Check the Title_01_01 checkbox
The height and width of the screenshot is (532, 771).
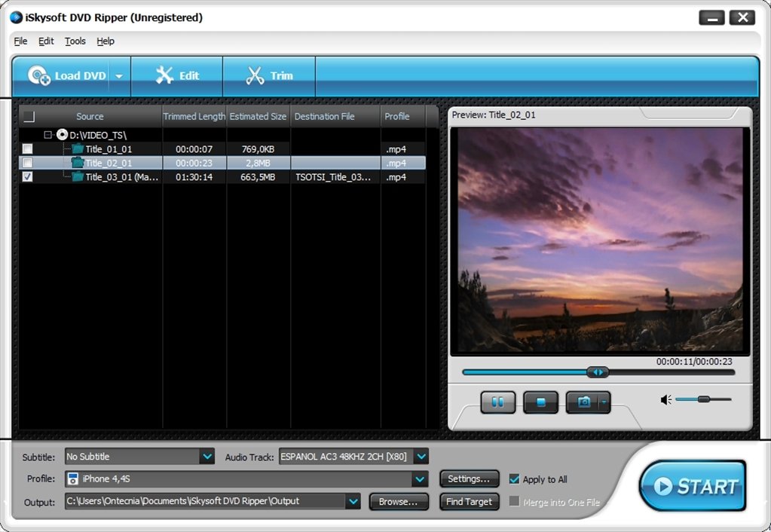[x=28, y=148]
